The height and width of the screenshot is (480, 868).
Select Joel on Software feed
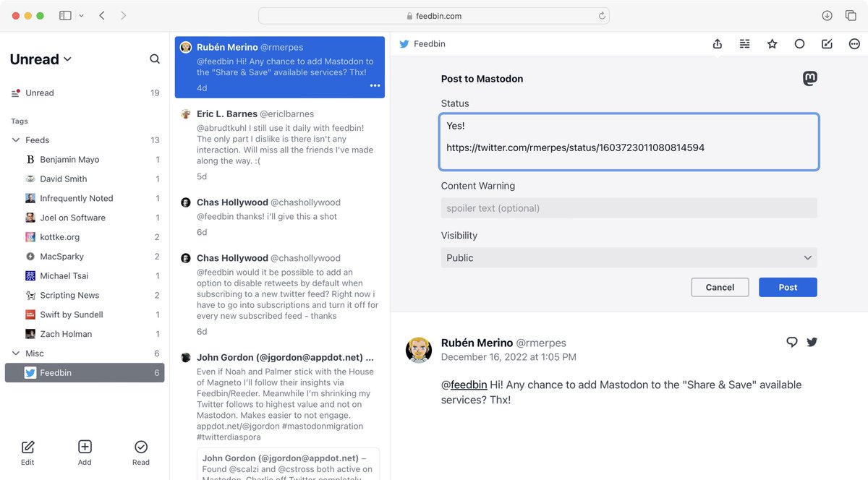[x=85, y=218]
